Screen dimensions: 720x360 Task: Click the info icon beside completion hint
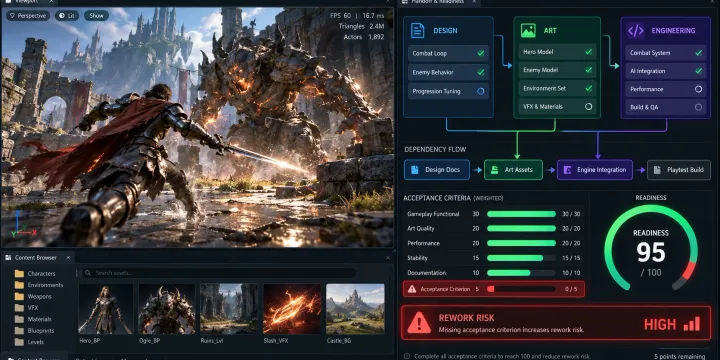pyautogui.click(x=407, y=356)
